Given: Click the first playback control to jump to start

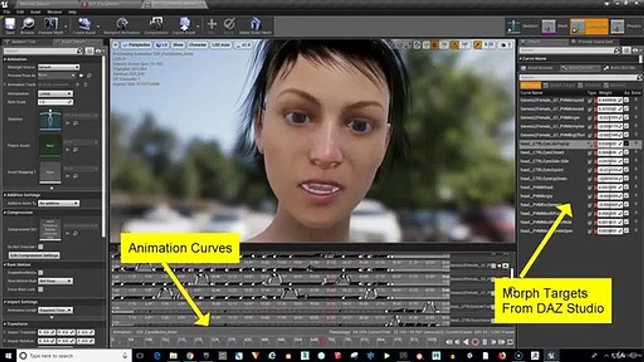Looking at the screenshot, I should tap(450, 342).
